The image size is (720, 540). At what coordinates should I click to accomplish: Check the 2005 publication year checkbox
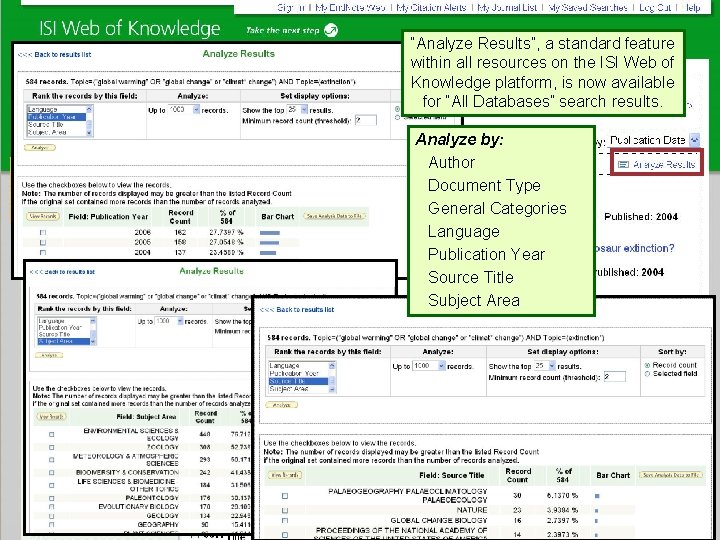43,242
